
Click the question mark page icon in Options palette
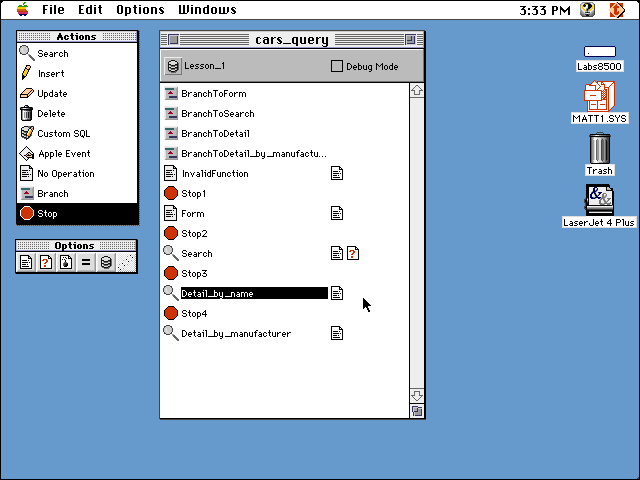(x=46, y=262)
